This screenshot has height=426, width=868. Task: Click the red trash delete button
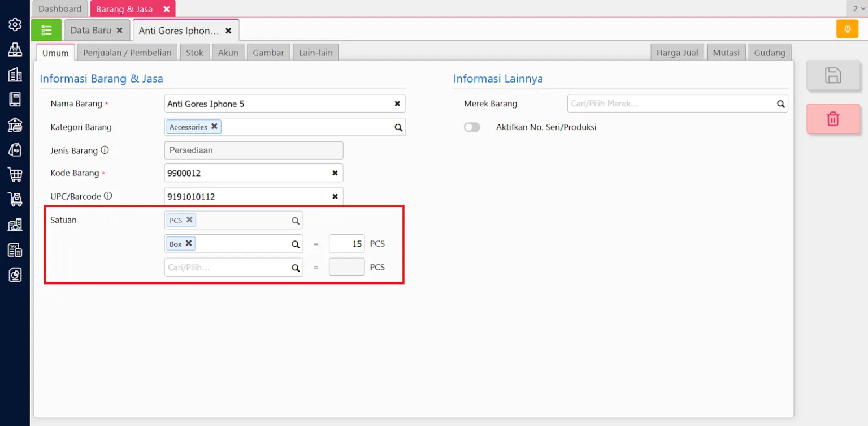click(x=833, y=119)
